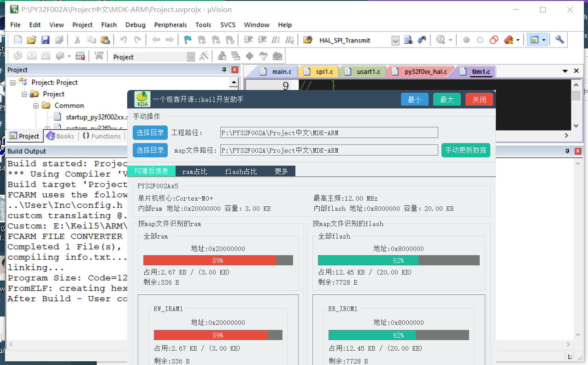Click the Disable All Breakpoints red circles icon
The height and width of the screenshot is (365, 588).
point(494,40)
